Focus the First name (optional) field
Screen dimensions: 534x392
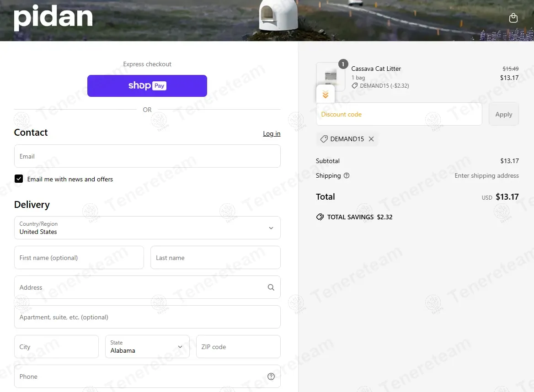(79, 258)
